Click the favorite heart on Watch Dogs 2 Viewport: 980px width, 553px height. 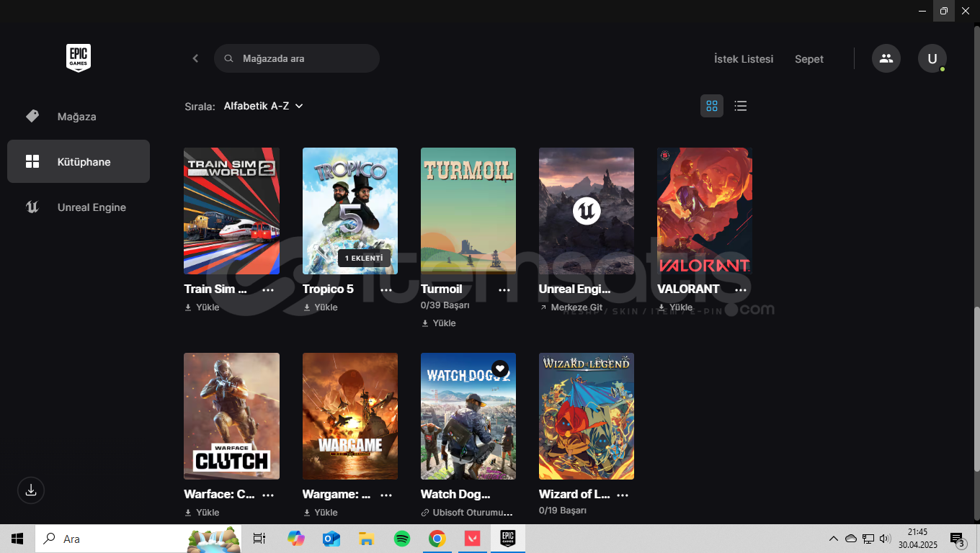coord(500,369)
